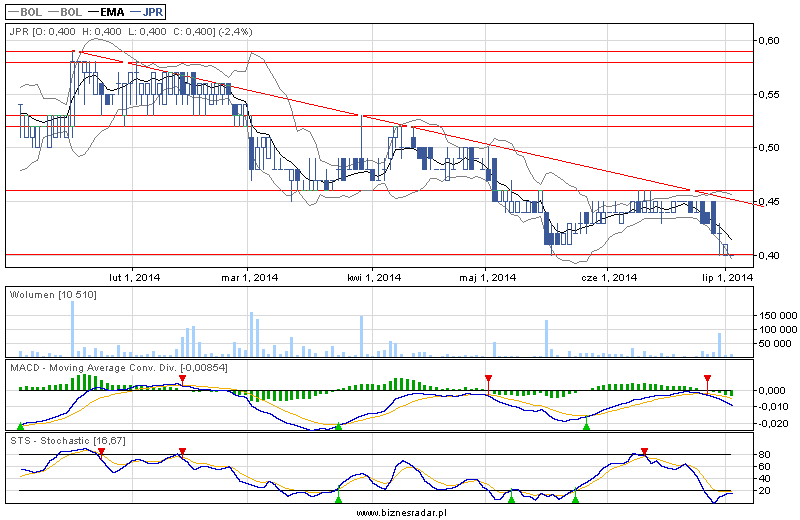Click the 20 stochastic axis label
The width and height of the screenshot is (800, 520).
pos(764,491)
